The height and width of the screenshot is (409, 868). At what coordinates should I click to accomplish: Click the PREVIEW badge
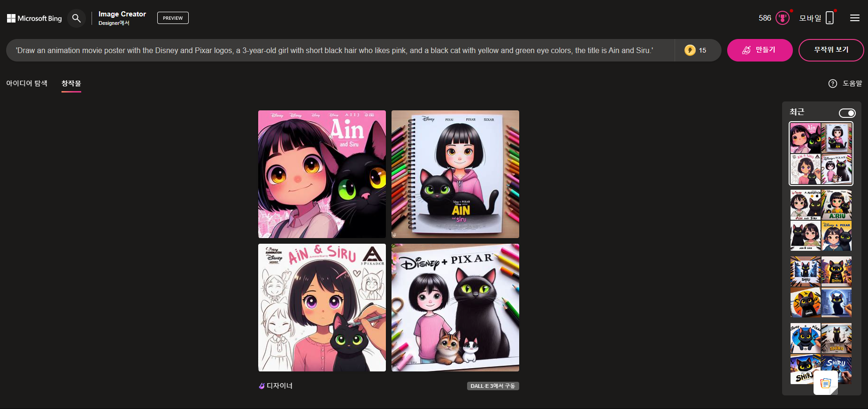point(173,18)
